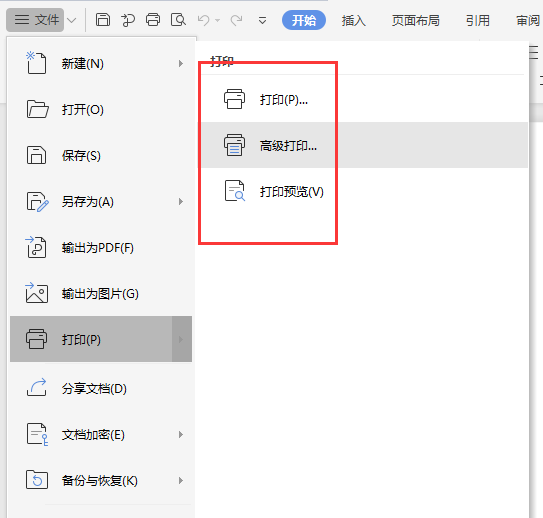Image resolution: width=543 pixels, height=518 pixels.
Task: Open 备份与恢复(K) menu item
Action: pos(101,481)
